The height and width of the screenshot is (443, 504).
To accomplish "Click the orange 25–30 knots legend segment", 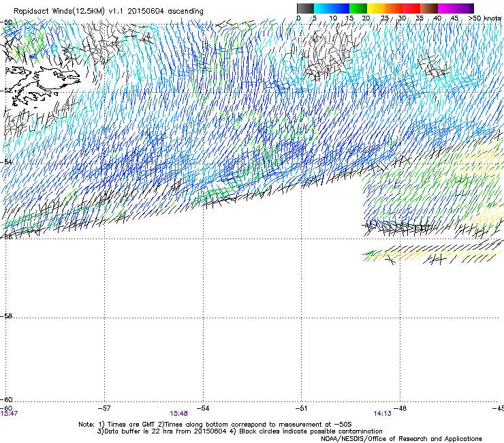I will pyautogui.click(x=394, y=8).
